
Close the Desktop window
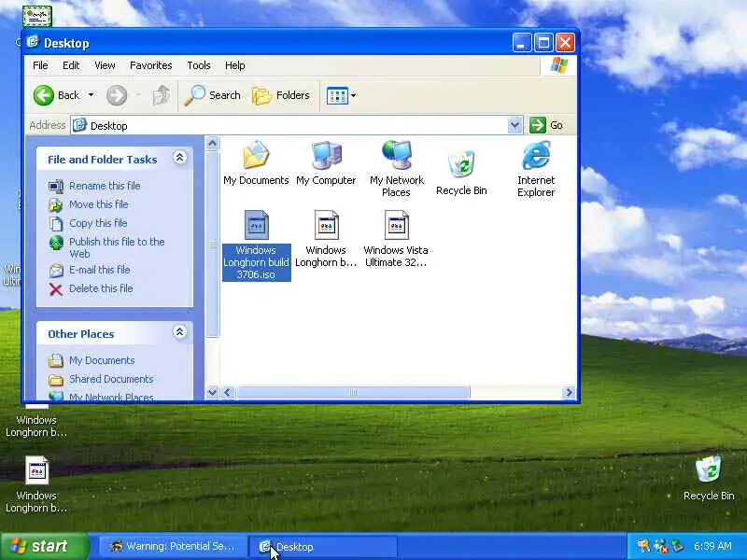click(x=565, y=43)
